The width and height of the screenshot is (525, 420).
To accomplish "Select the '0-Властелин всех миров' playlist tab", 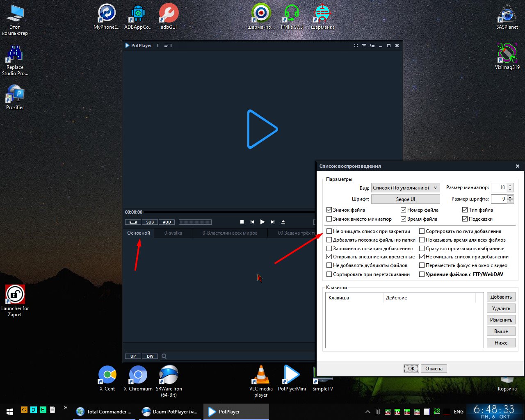I will point(230,233).
